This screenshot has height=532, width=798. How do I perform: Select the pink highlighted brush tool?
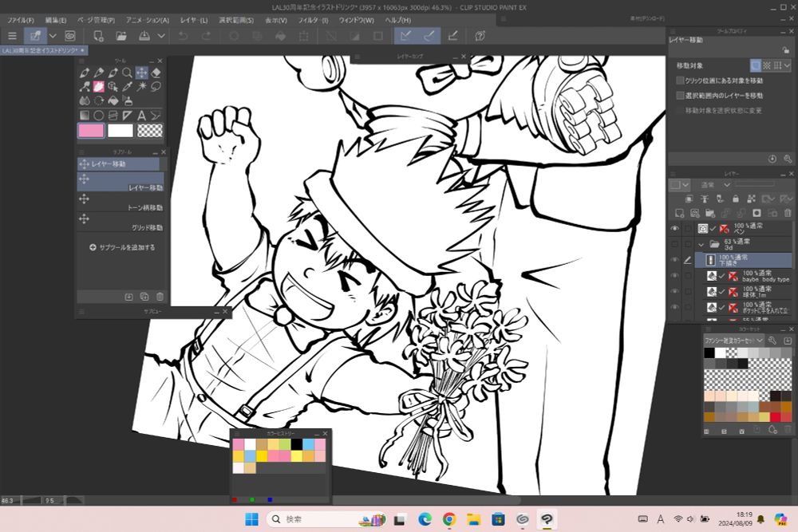point(99,86)
